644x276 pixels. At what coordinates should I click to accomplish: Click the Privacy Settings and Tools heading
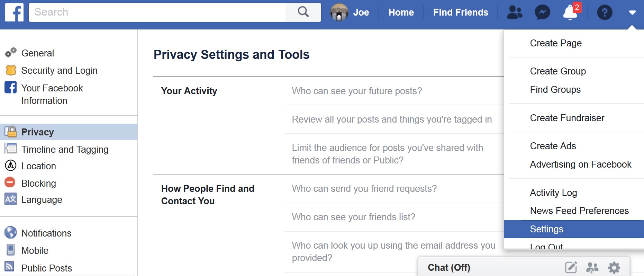coord(232,54)
